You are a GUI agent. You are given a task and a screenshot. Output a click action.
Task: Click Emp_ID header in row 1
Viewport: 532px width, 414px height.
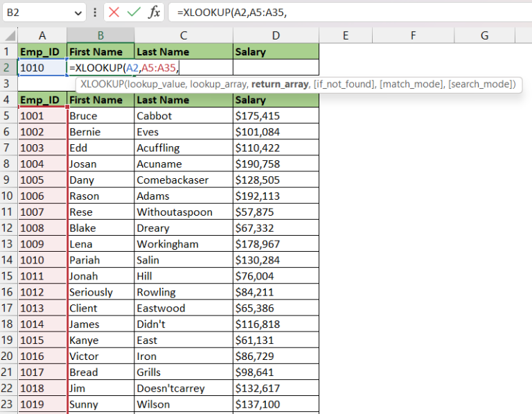[x=42, y=51]
